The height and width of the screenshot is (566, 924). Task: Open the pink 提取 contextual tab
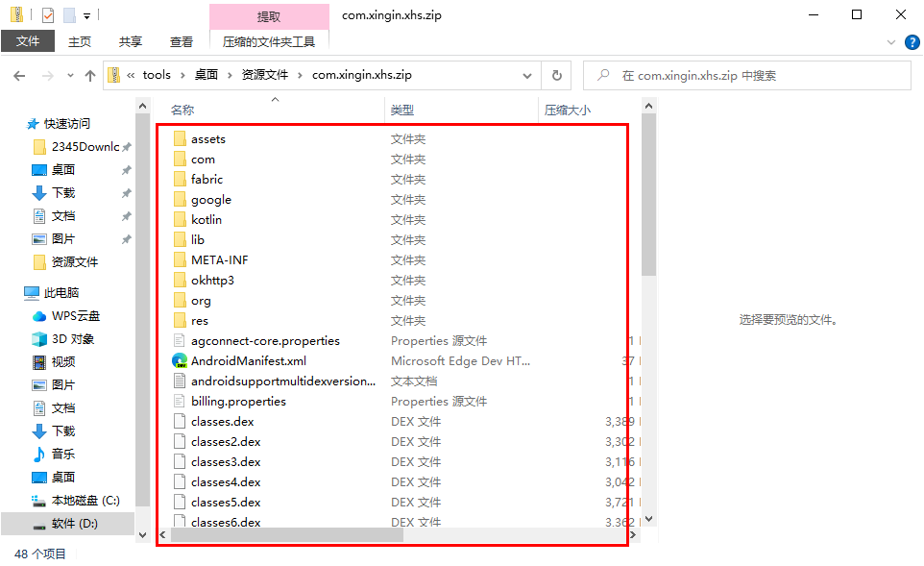270,14
